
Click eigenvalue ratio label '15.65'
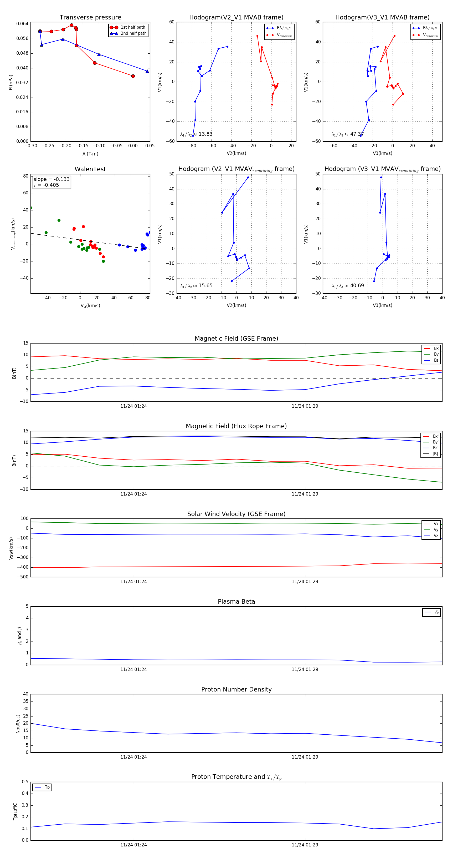(x=196, y=286)
